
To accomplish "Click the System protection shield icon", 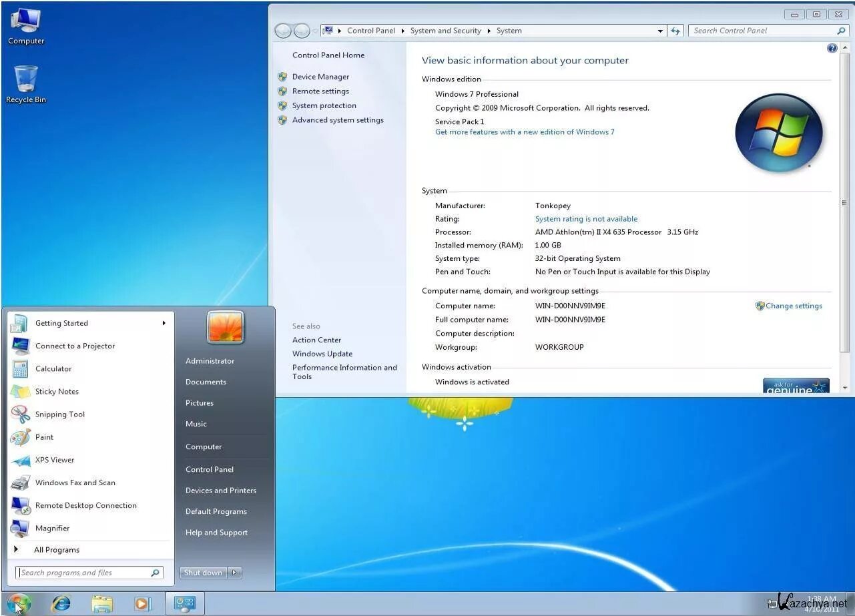I will (x=282, y=105).
